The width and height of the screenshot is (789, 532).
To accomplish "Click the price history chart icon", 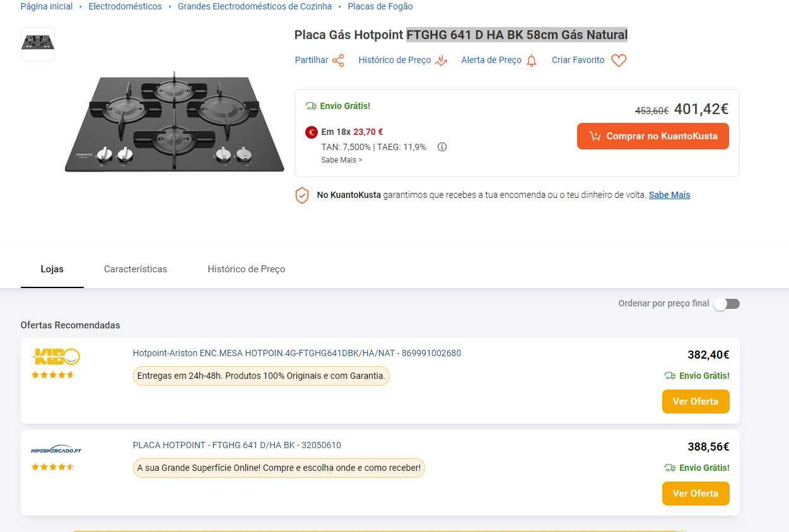I will (441, 61).
